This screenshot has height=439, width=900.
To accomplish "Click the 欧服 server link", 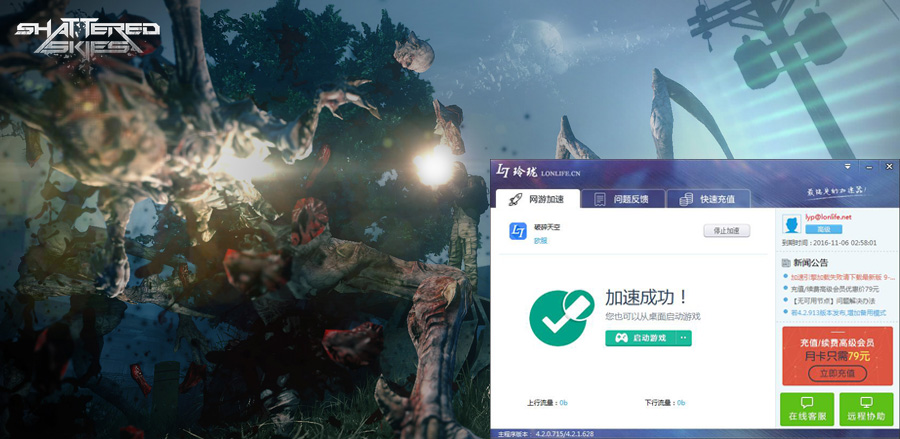I will click(540, 241).
